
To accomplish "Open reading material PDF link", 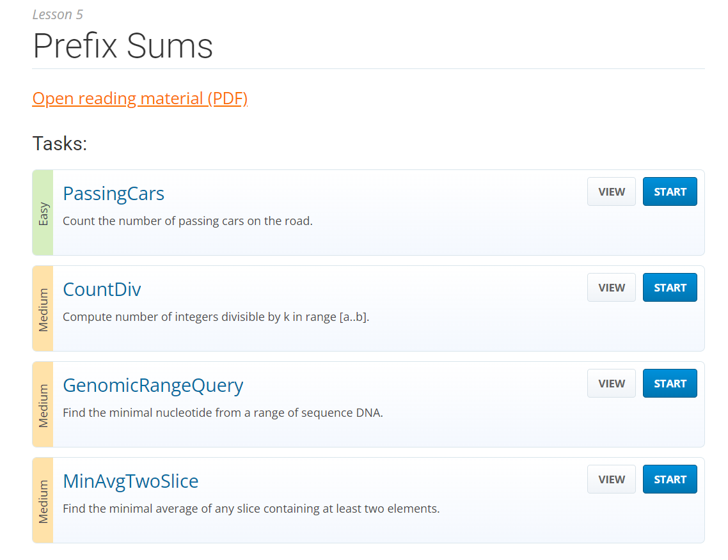I will [x=139, y=98].
